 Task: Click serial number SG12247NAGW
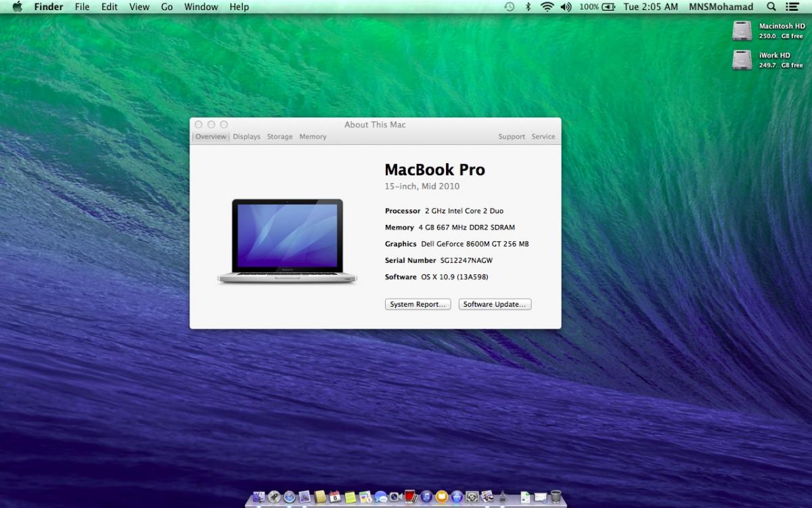tap(467, 260)
